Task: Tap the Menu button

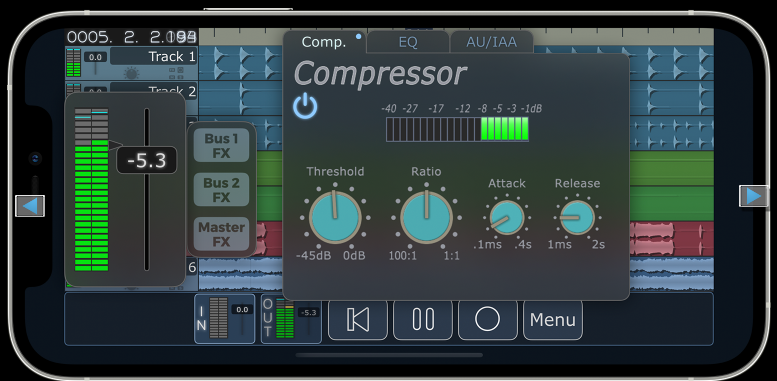Action: point(553,320)
